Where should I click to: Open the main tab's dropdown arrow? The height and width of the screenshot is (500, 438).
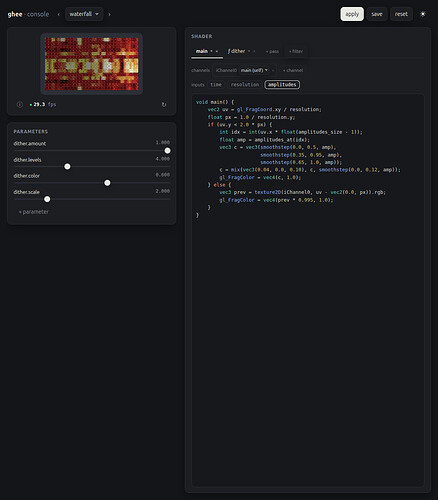(211, 51)
